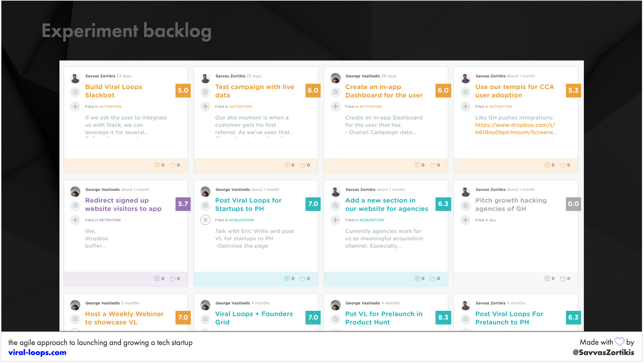Open Create an in-app Dashboard for the user
The height and width of the screenshot is (363, 644).
[x=384, y=91]
